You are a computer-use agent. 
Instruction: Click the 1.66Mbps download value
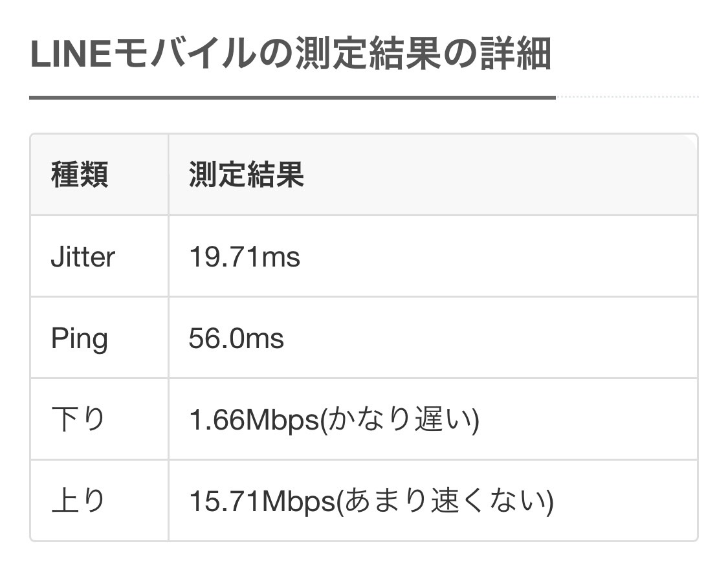pyautogui.click(x=254, y=421)
